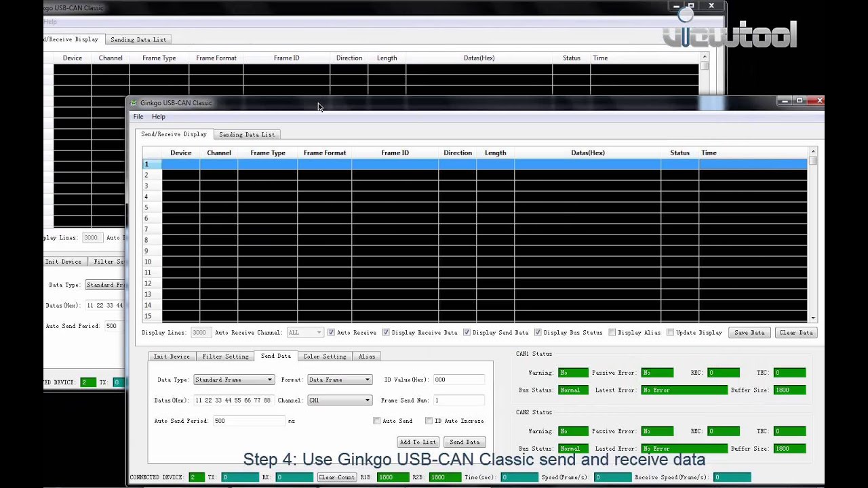The width and height of the screenshot is (868, 488).
Task: Switch to the Color Setting tab
Action: tap(325, 357)
